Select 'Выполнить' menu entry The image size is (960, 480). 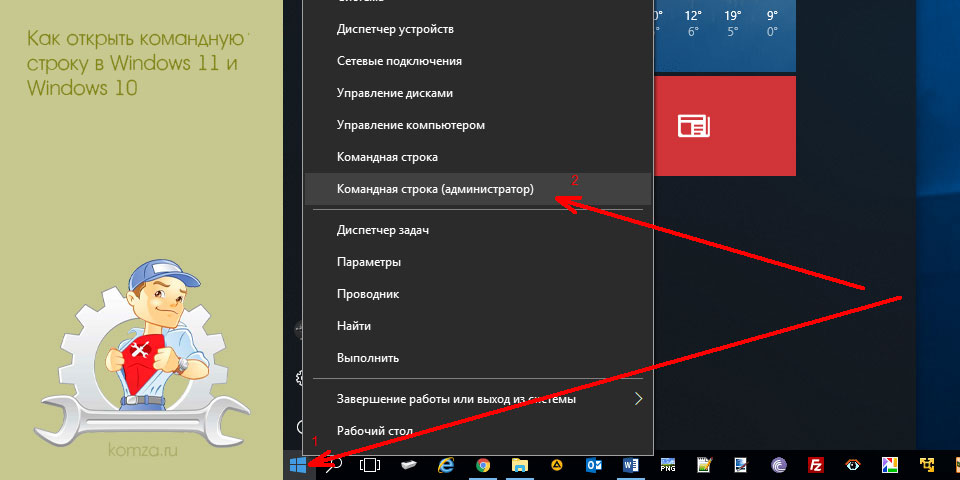point(478,358)
